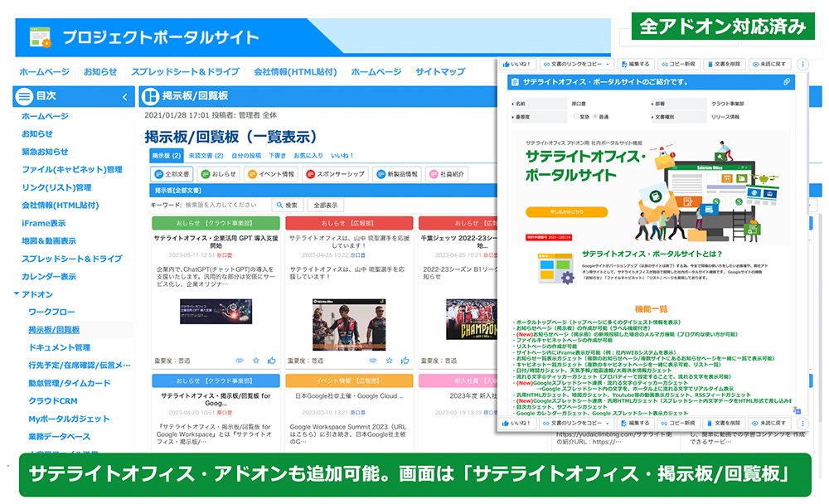This screenshot has height=504, width=829.
Task: Select the 普通 importance radio button
Action: coord(595,116)
